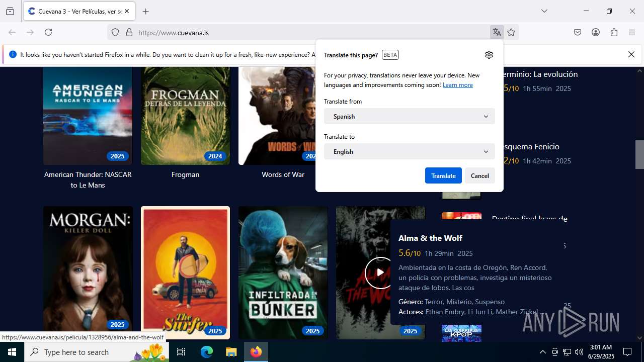Viewport: 644px width, 362px height.
Task: Toggle the translate page icon
Action: pyautogui.click(x=497, y=32)
